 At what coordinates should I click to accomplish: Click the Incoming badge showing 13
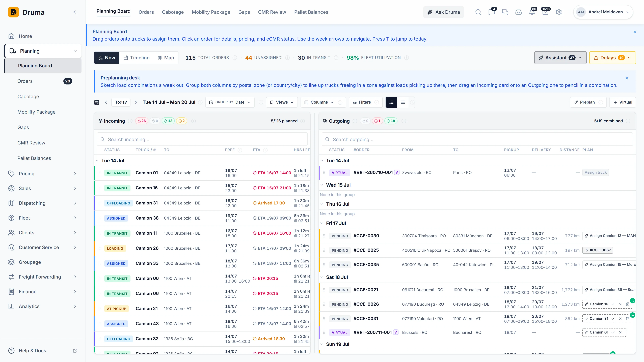[x=168, y=121]
